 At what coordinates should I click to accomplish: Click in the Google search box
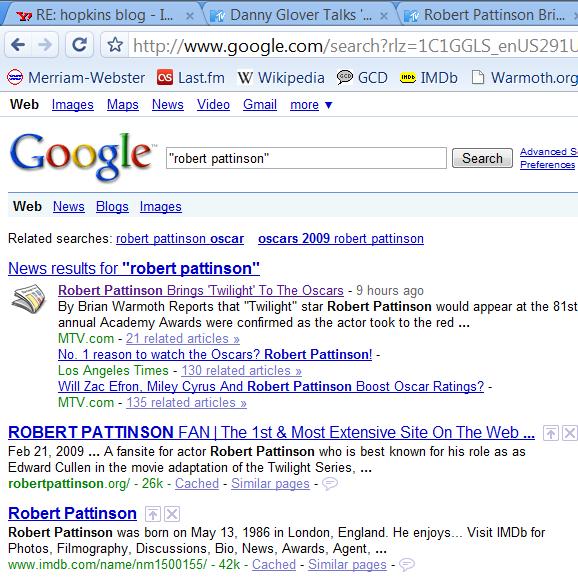click(x=306, y=158)
